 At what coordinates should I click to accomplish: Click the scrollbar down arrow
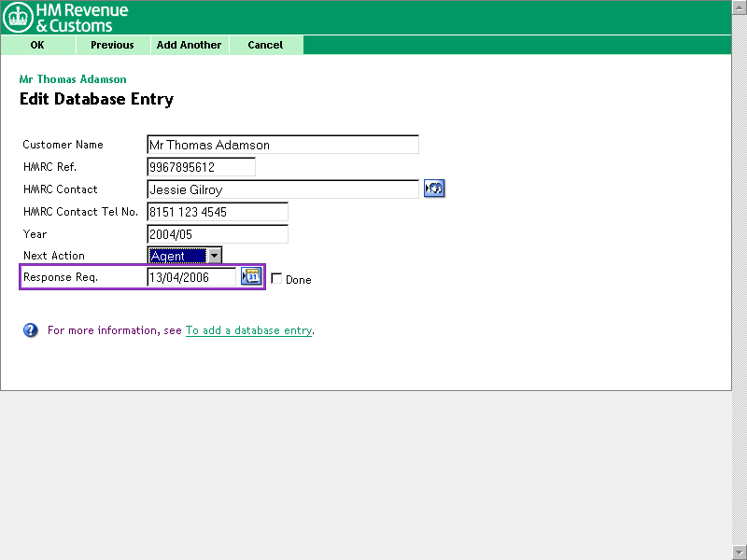[x=740, y=553]
